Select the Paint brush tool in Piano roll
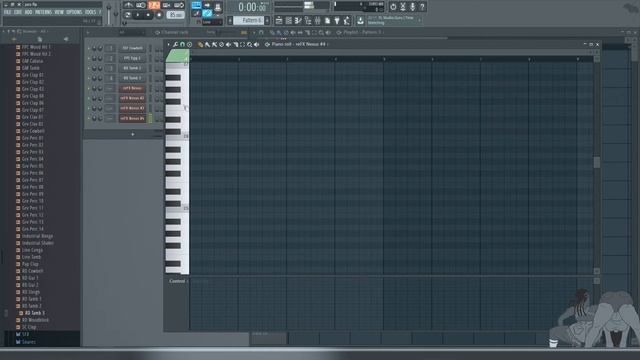640x360 pixels. coord(207,44)
